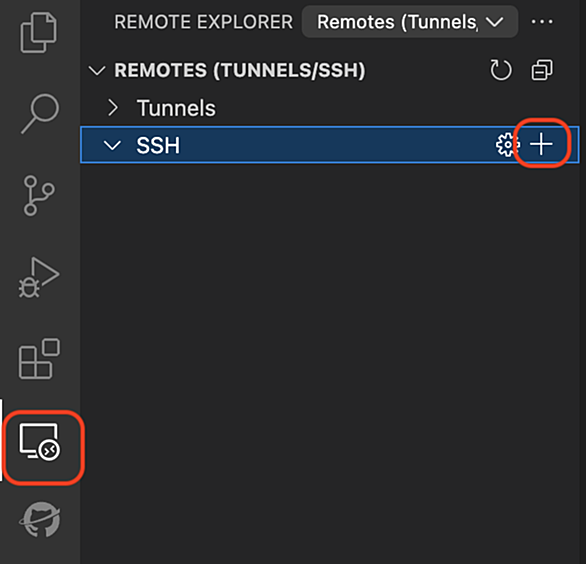This screenshot has height=564, width=586.
Task: Click the REMOTE EXPLORER panel title
Action: pos(204,22)
